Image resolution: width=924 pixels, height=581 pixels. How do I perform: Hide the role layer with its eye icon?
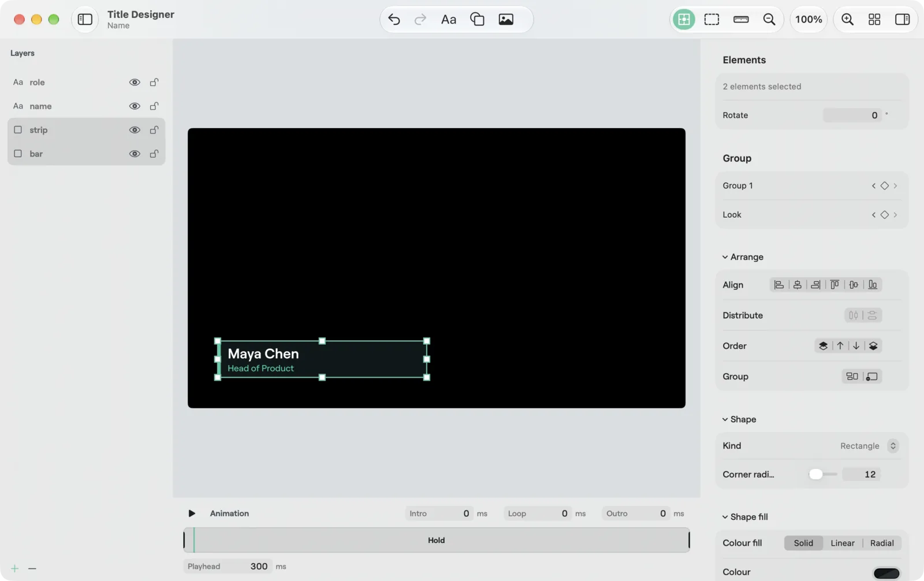135,82
